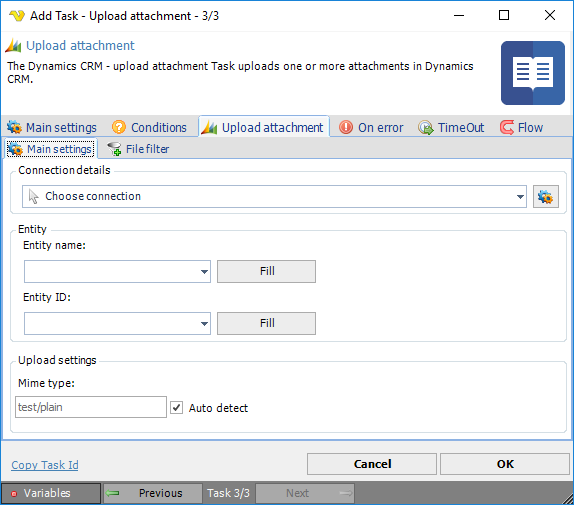Close the Add Task dialog

[550, 15]
